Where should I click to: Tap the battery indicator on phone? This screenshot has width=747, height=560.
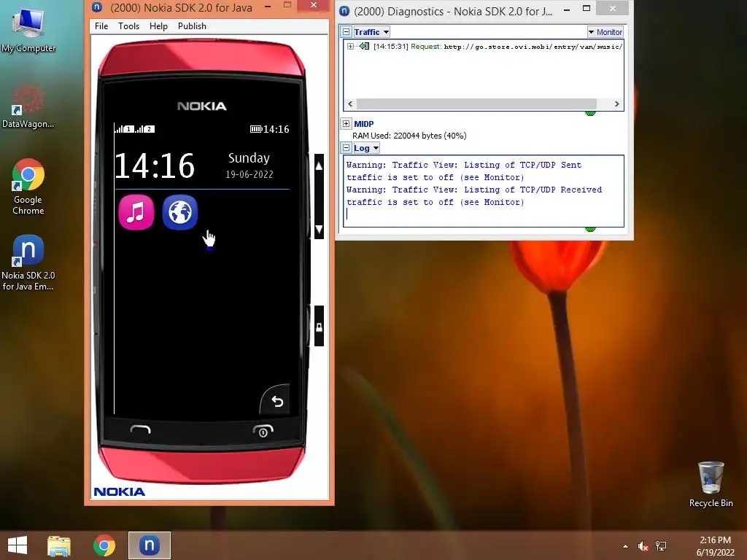(256, 129)
